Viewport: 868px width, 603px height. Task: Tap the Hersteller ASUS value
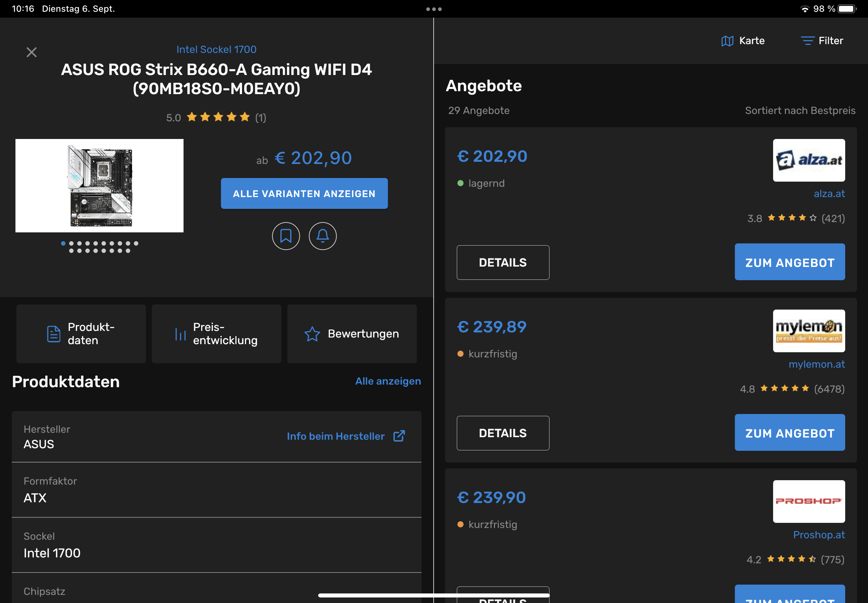(39, 444)
